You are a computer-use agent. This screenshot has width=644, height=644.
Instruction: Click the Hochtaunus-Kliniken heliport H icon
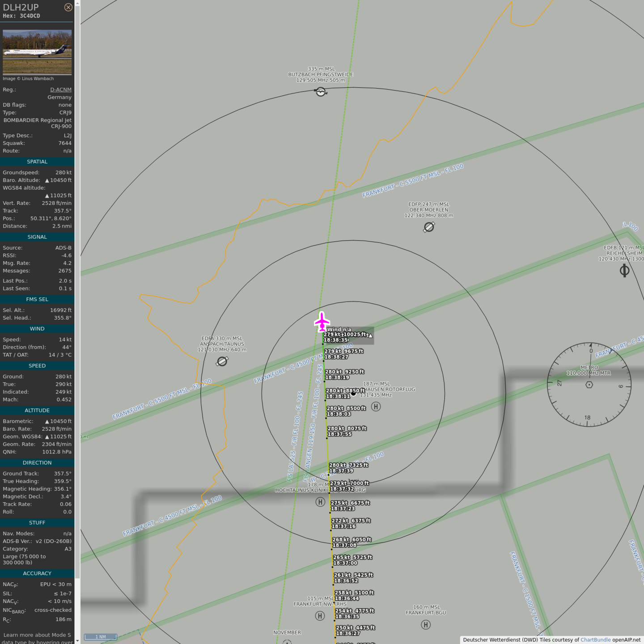(x=320, y=502)
